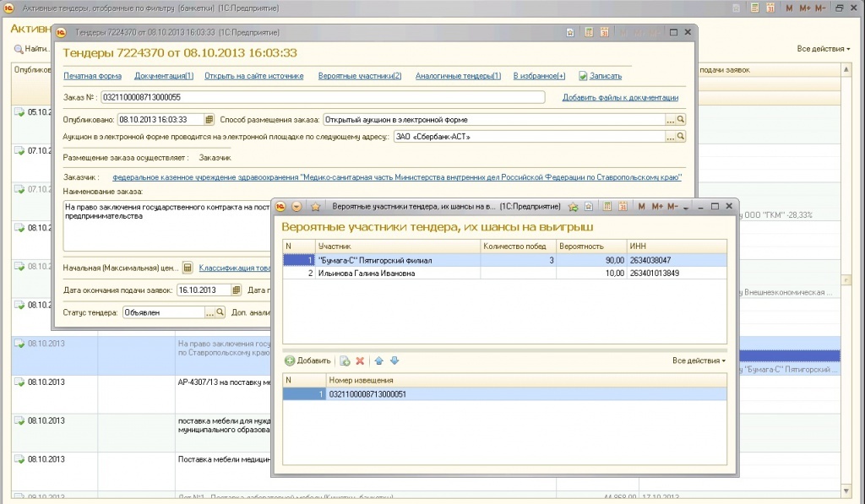865x504 pixels.
Task: Click INN value 263401013849
Action: tap(655, 274)
